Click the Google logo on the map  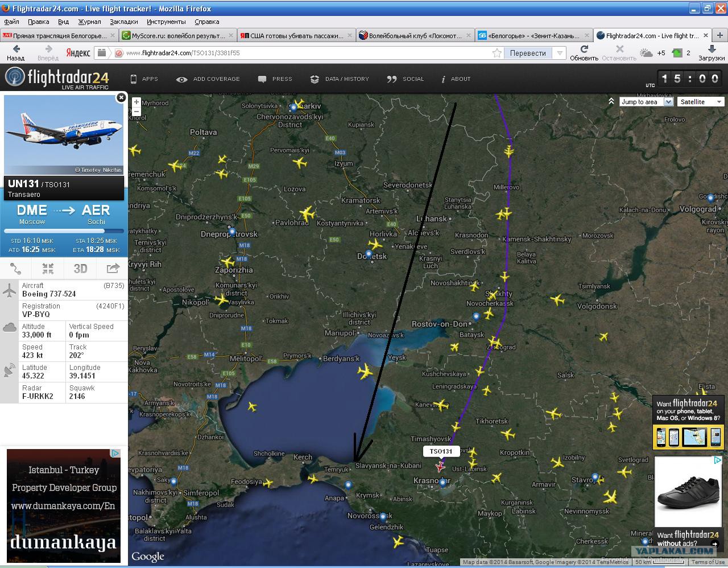pos(148,557)
